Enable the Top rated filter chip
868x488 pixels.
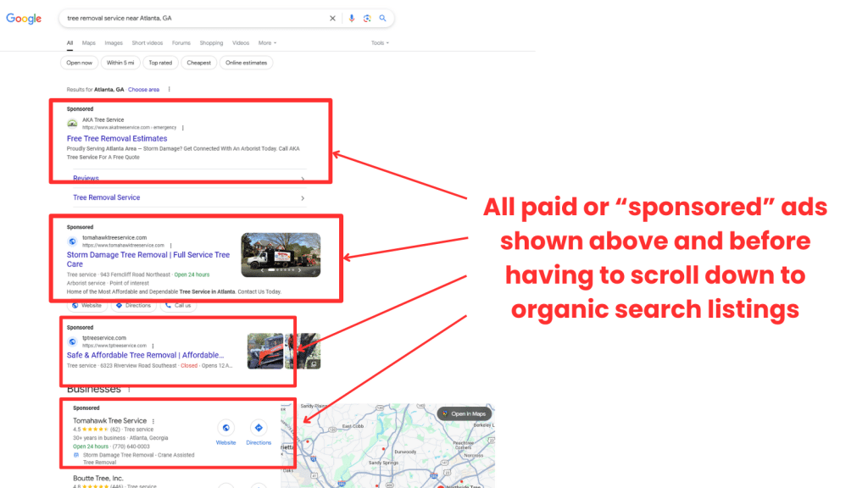point(160,63)
